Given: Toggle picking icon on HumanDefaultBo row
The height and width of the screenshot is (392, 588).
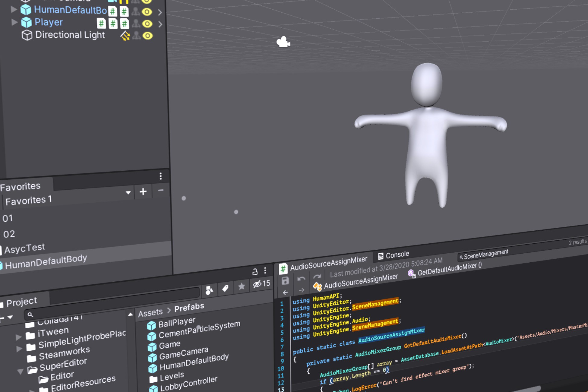Looking at the screenshot, I should (136, 11).
